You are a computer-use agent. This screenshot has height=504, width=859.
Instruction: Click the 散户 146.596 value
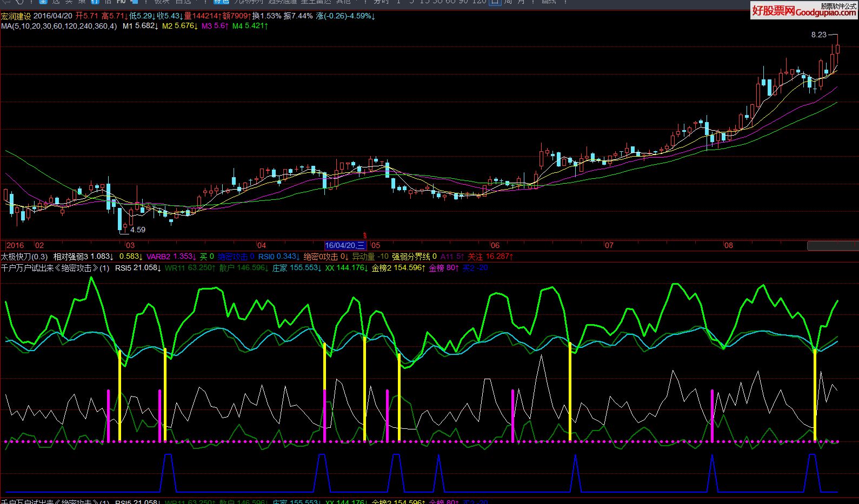click(244, 268)
